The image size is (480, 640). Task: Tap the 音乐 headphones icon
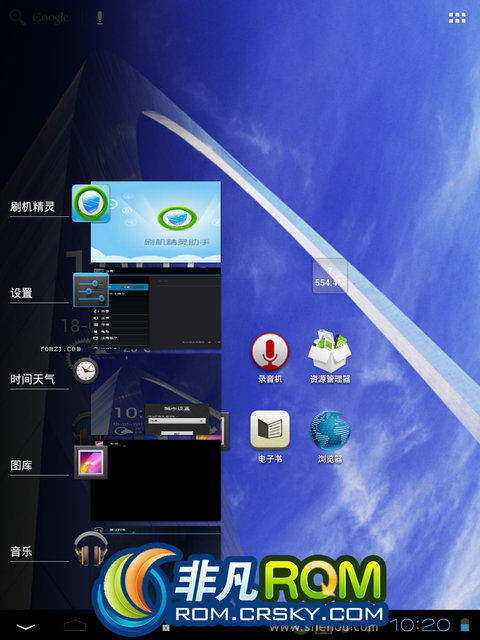click(91, 548)
